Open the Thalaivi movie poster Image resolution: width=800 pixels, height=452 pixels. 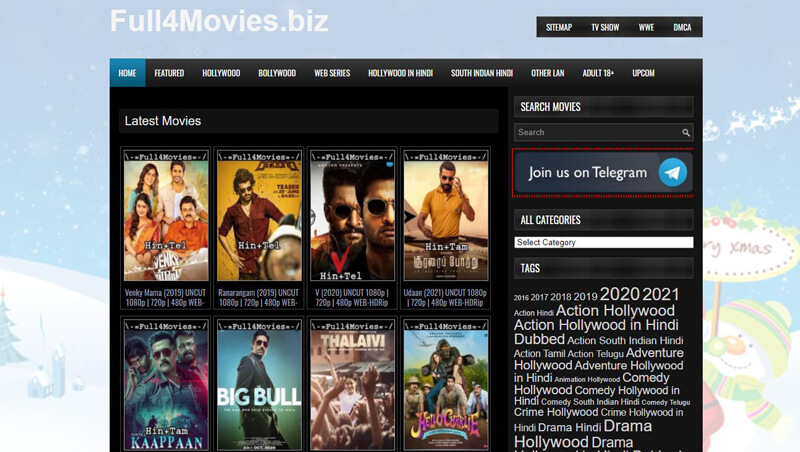click(x=352, y=386)
